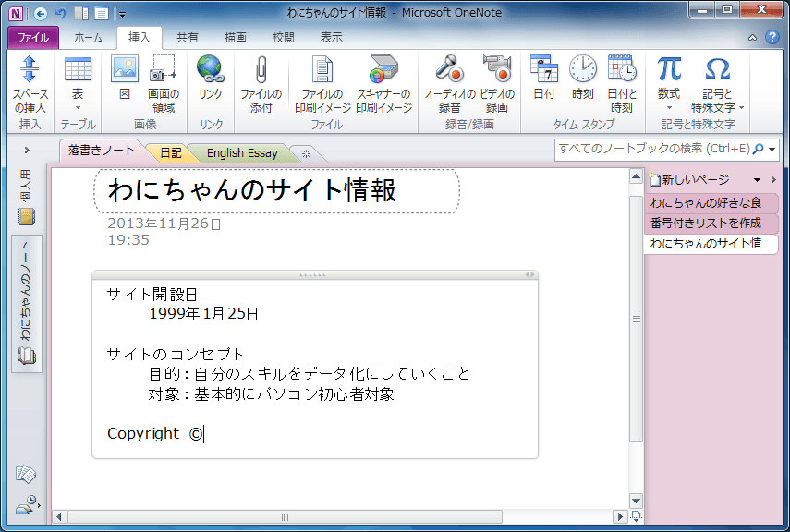Open the わにちゃんのノート notebook
Viewport: 790px width, 532px height.
[26, 303]
